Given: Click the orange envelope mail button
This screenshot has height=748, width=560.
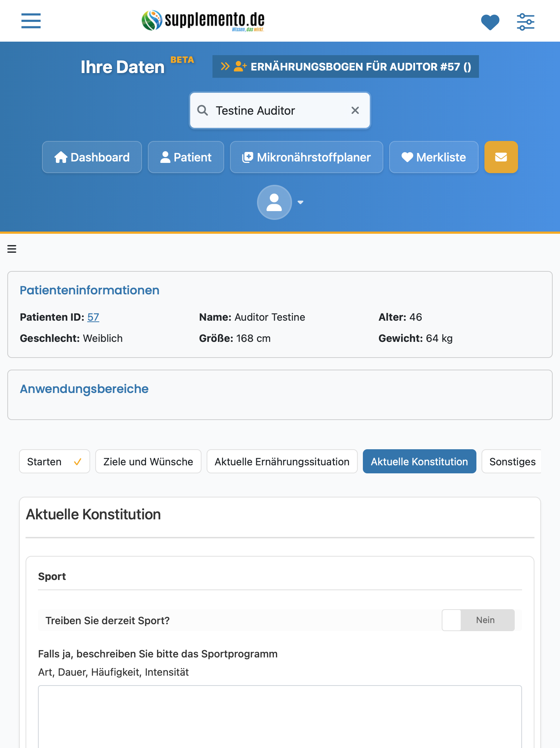Looking at the screenshot, I should pyautogui.click(x=501, y=157).
